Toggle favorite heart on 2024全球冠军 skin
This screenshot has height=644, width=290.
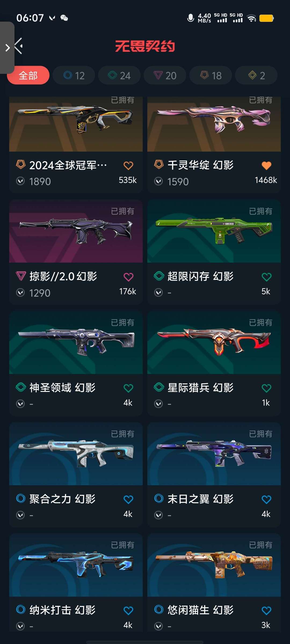(128, 166)
